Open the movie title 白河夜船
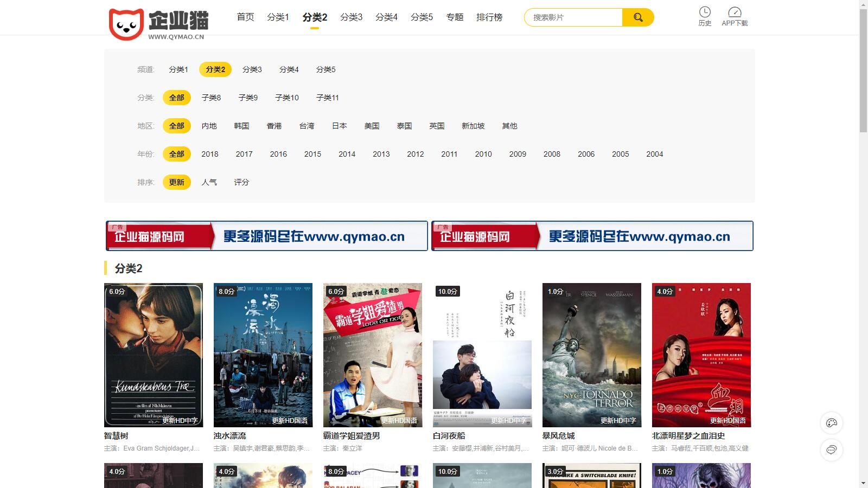 coord(449,436)
